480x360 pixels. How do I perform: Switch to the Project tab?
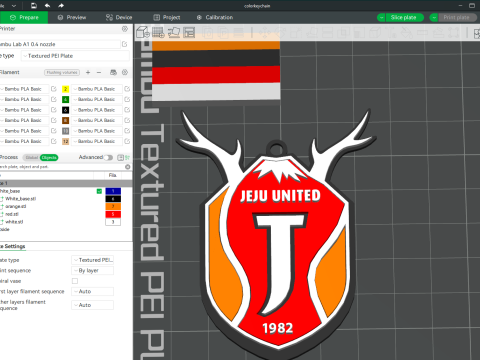(167, 17)
